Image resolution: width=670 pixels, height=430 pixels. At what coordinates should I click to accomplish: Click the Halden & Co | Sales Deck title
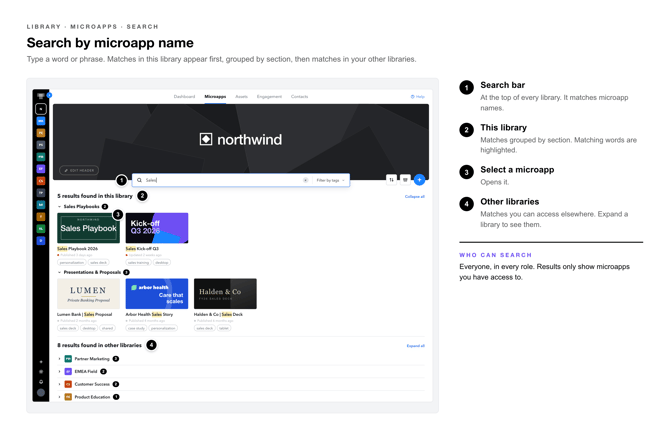(x=218, y=314)
